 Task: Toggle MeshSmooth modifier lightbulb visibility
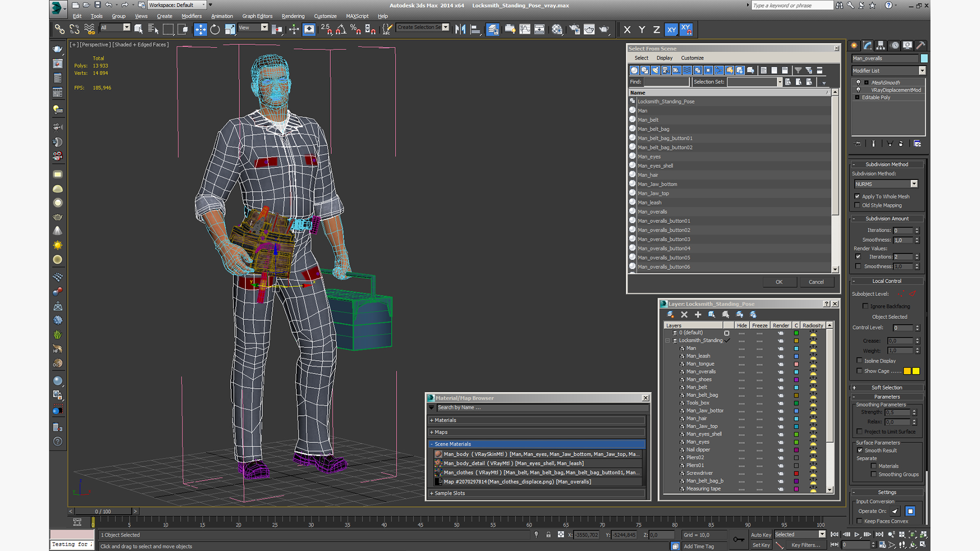click(x=858, y=82)
